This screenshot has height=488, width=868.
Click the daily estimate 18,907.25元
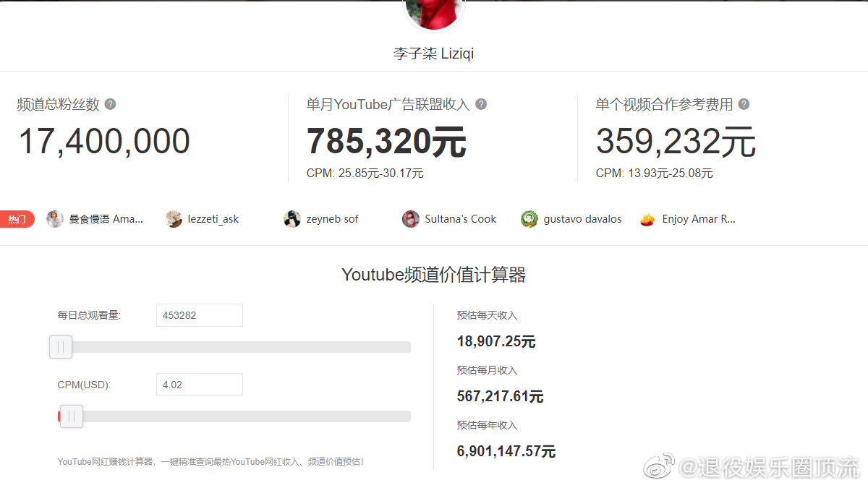[x=496, y=342]
